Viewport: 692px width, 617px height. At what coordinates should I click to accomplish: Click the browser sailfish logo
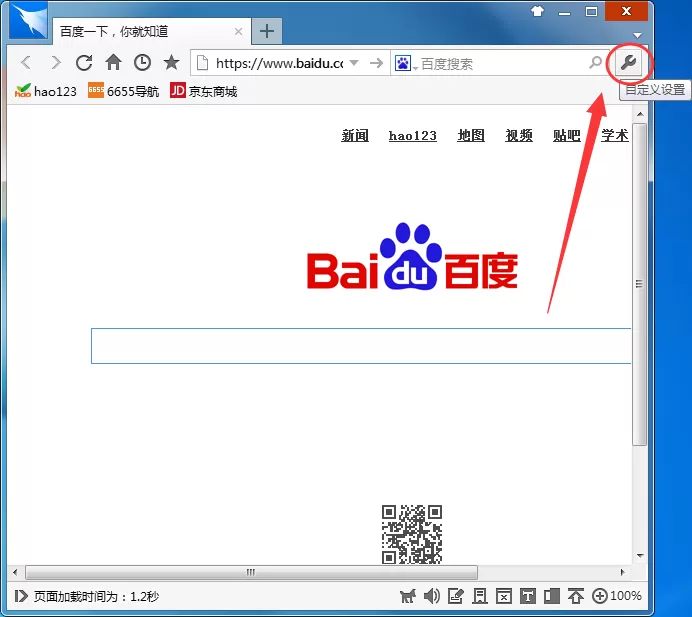[x=29, y=20]
